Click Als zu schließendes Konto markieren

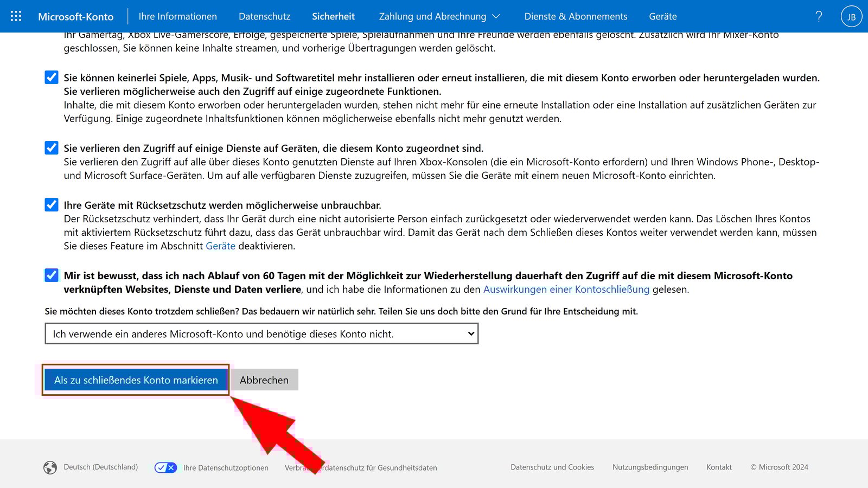136,380
